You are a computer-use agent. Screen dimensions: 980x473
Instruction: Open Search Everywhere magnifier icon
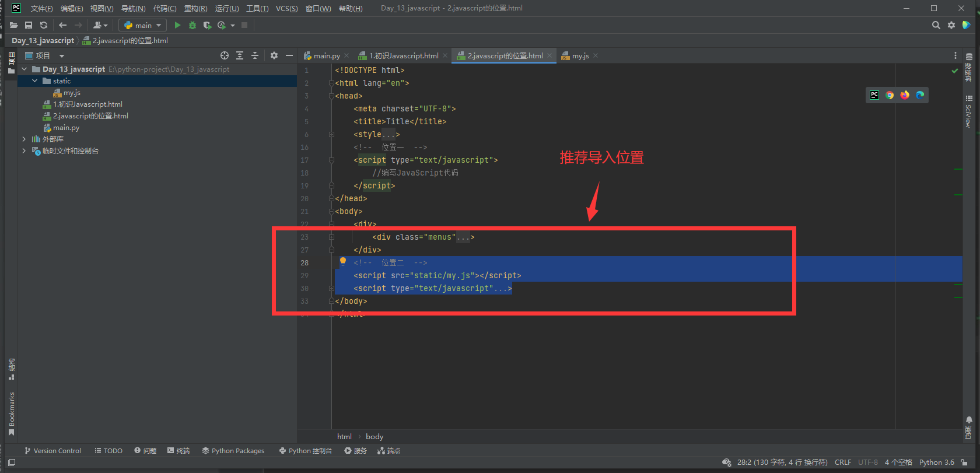pos(936,25)
